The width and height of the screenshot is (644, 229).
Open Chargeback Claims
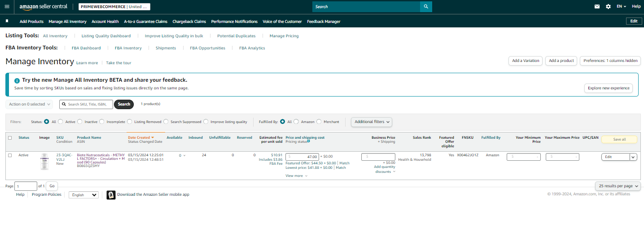pyautogui.click(x=189, y=22)
